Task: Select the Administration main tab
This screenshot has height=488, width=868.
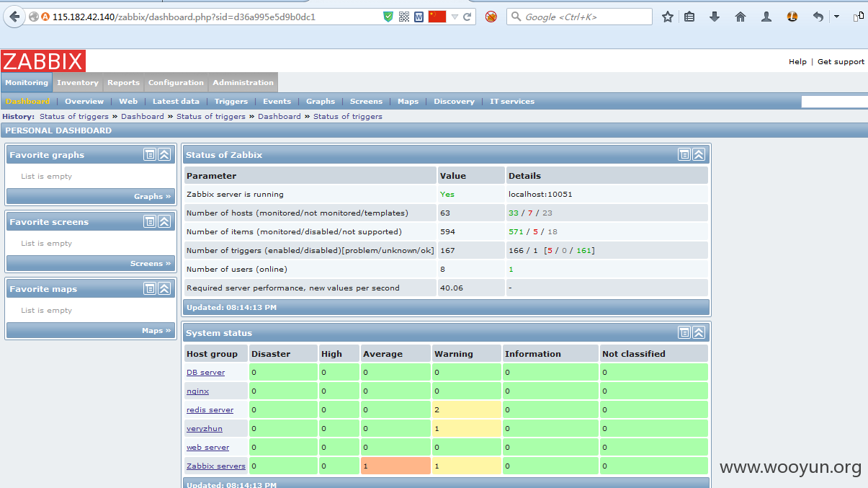Action: tap(243, 82)
